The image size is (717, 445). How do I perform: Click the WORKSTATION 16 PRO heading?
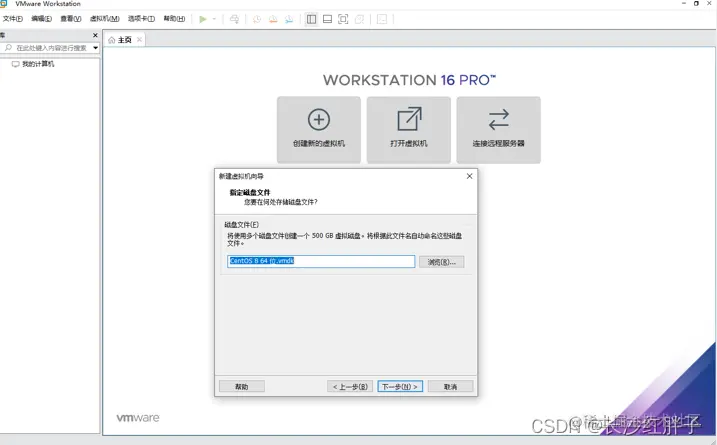[409, 80]
